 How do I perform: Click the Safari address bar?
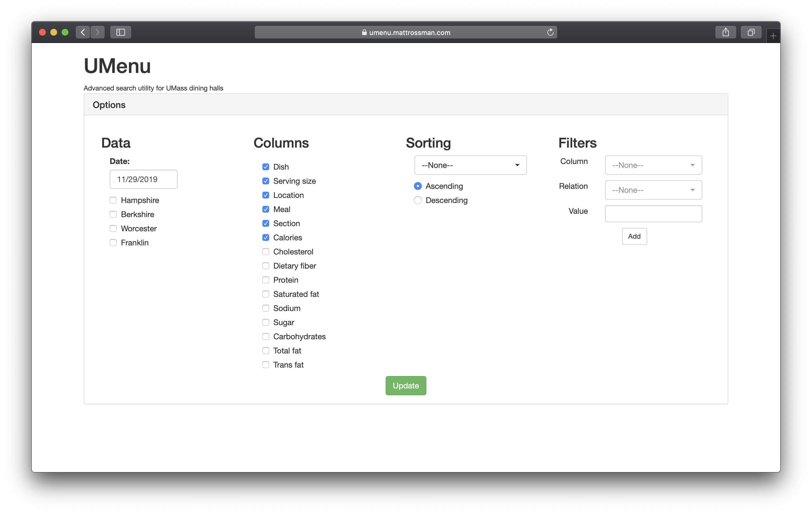(406, 33)
